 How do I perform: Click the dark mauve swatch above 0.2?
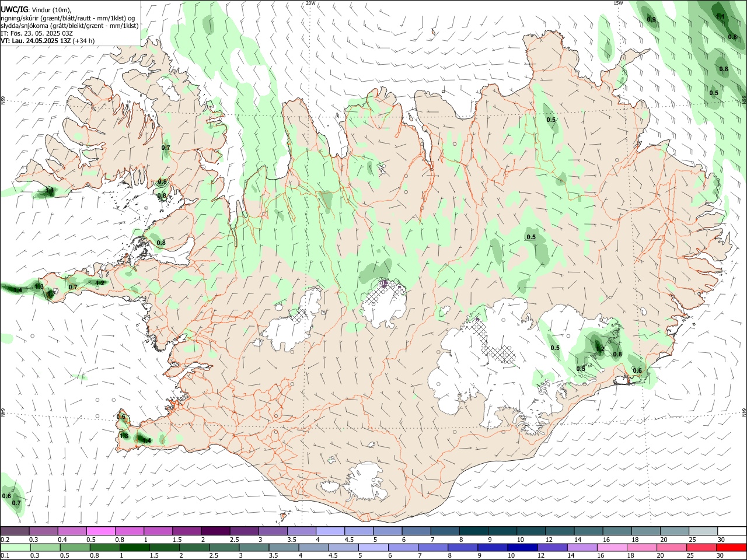[15, 531]
